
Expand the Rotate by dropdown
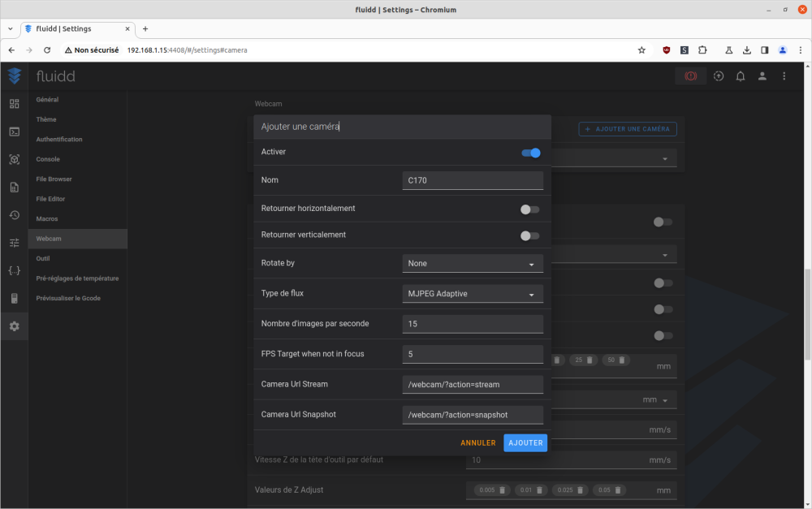473,264
